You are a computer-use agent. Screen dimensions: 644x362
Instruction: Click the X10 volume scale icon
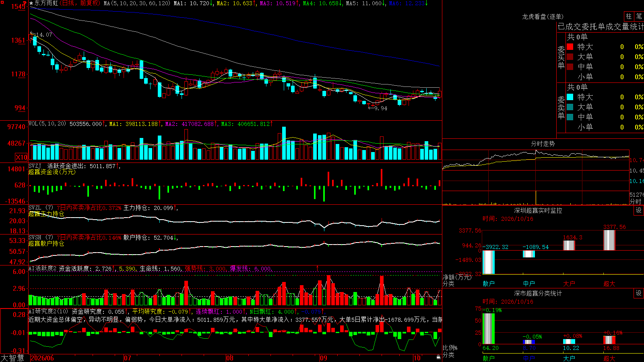(x=21, y=157)
